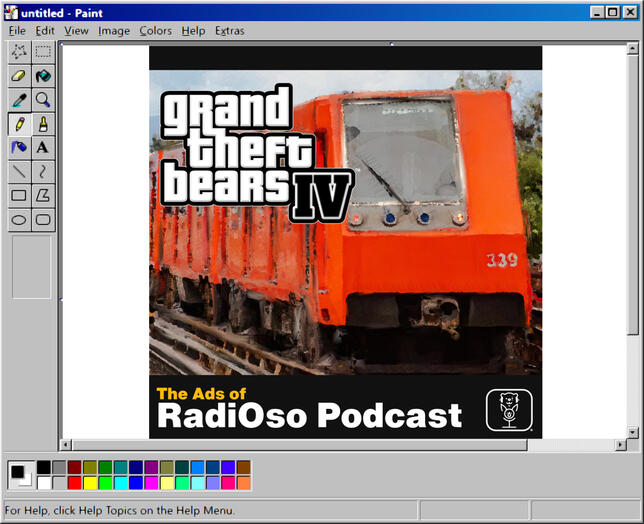Click the empty tool options box below the tools
644x524 pixels.
click(x=31, y=267)
